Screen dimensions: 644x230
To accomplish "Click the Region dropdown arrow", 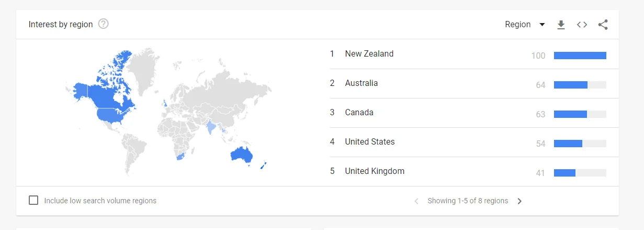I will 542,25.
